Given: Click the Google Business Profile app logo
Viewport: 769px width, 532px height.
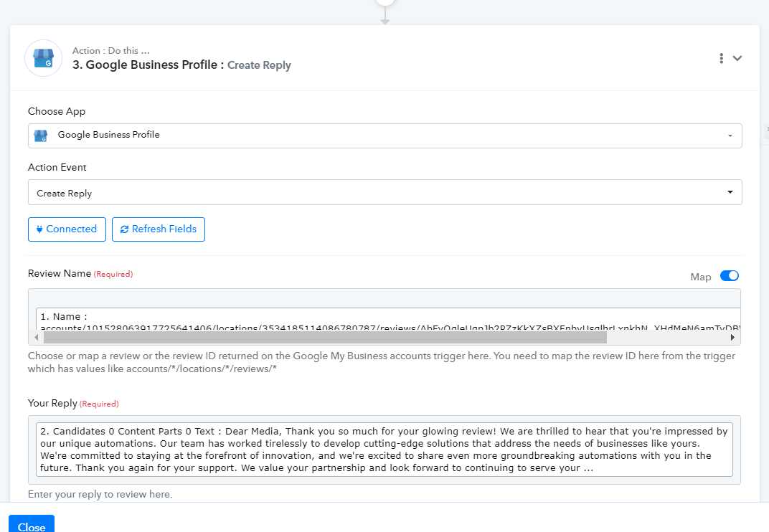Looking at the screenshot, I should (43, 58).
